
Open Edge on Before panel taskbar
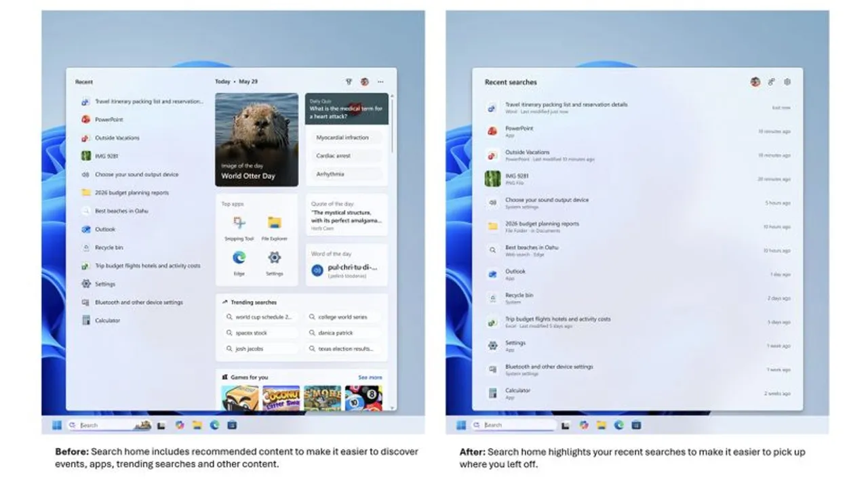214,425
